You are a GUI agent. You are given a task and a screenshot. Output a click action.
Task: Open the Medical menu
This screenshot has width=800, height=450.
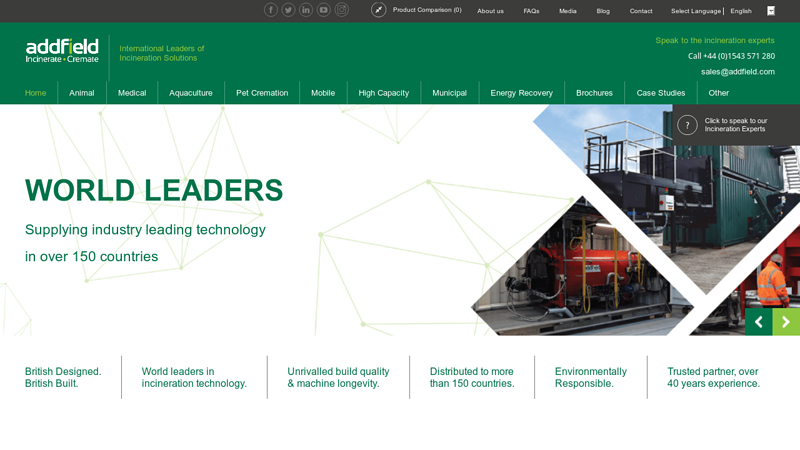coord(132,93)
